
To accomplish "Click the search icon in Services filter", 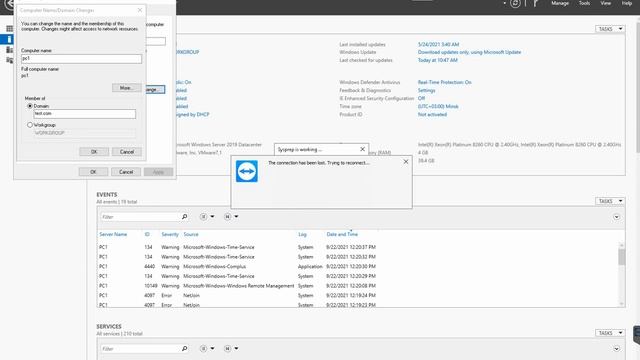I will [184, 349].
